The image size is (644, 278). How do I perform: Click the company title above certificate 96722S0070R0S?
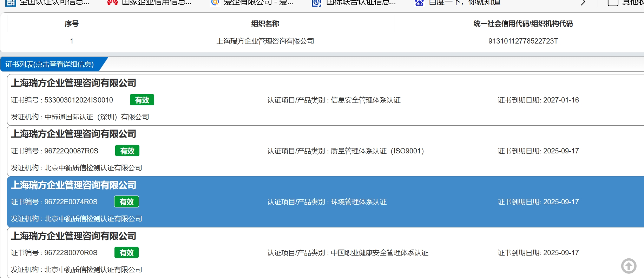click(73, 236)
